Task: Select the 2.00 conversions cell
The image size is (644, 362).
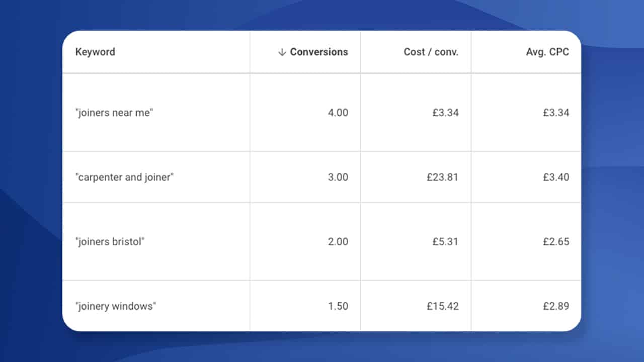Action: (338, 242)
